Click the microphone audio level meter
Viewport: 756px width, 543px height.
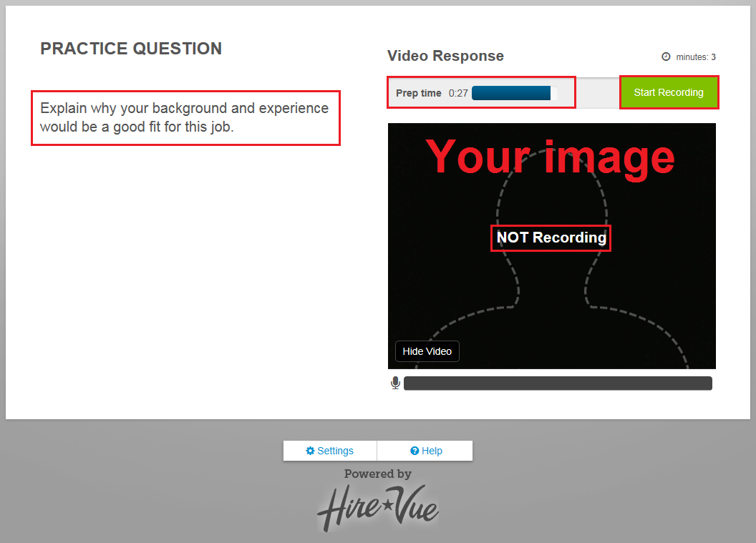click(558, 383)
